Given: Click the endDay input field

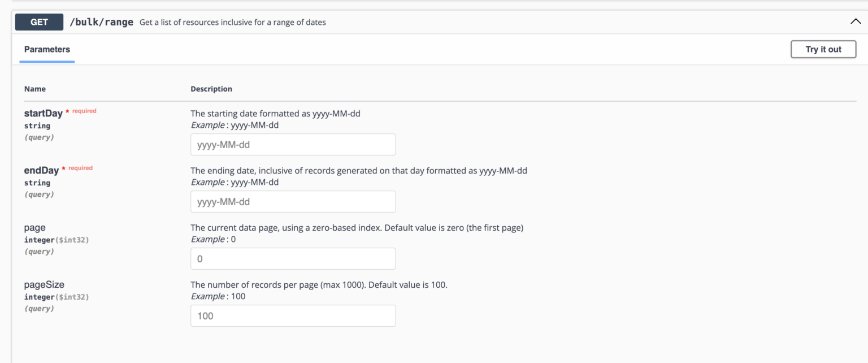Looking at the screenshot, I should point(293,202).
